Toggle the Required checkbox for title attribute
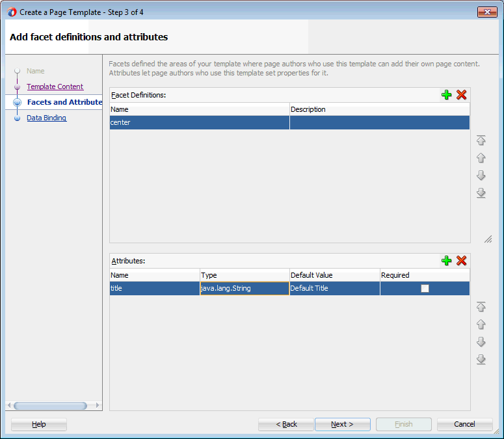This screenshot has height=439, width=504. 425,288
